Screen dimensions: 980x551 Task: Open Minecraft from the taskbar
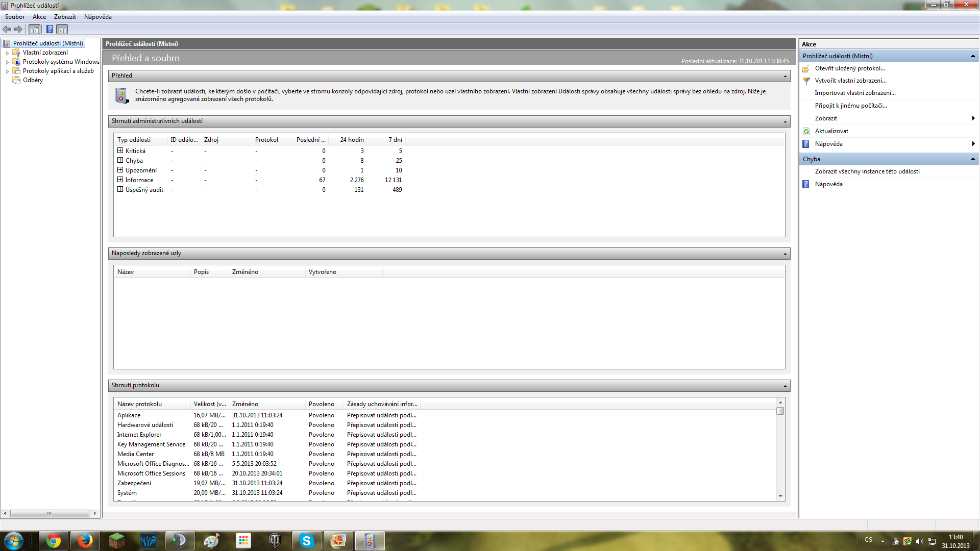click(x=116, y=541)
